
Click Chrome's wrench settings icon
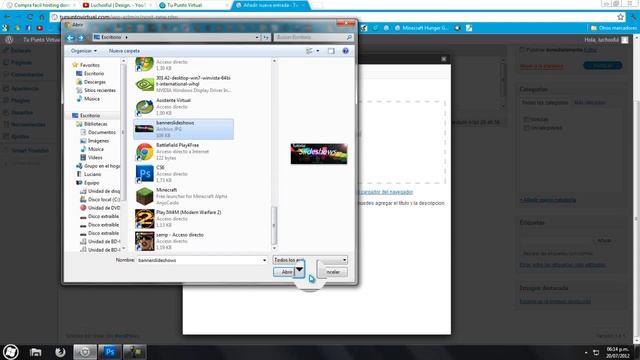click(633, 17)
